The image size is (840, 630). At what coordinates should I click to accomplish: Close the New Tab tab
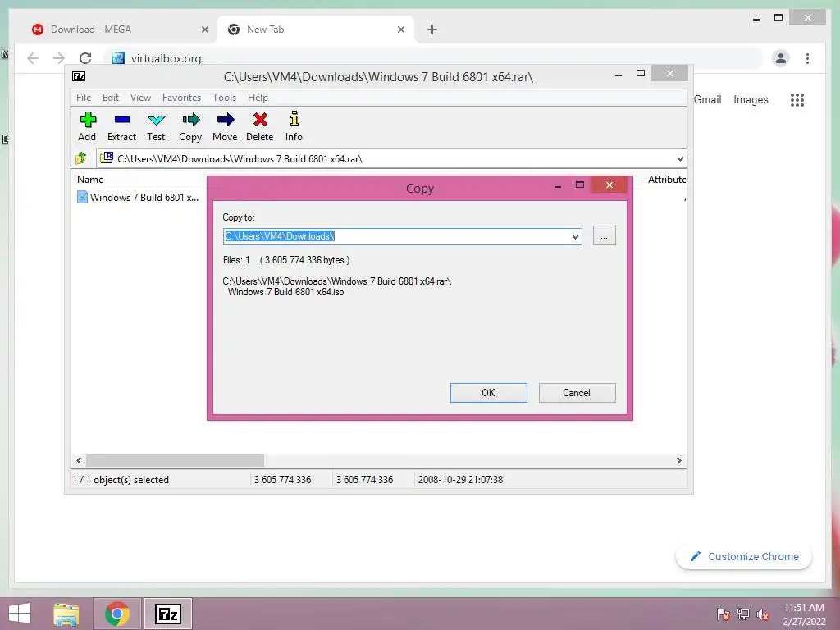coord(400,30)
